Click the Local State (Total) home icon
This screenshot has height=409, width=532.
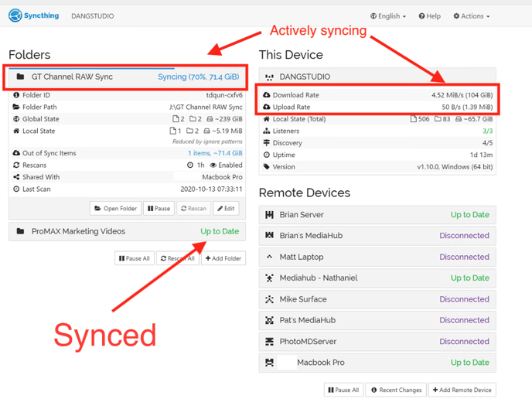(x=267, y=119)
